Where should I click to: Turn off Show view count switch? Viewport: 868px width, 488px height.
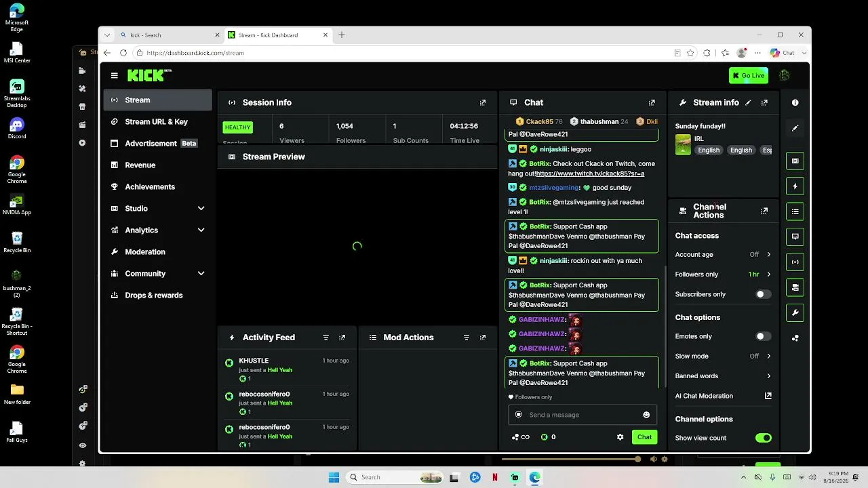click(x=764, y=438)
